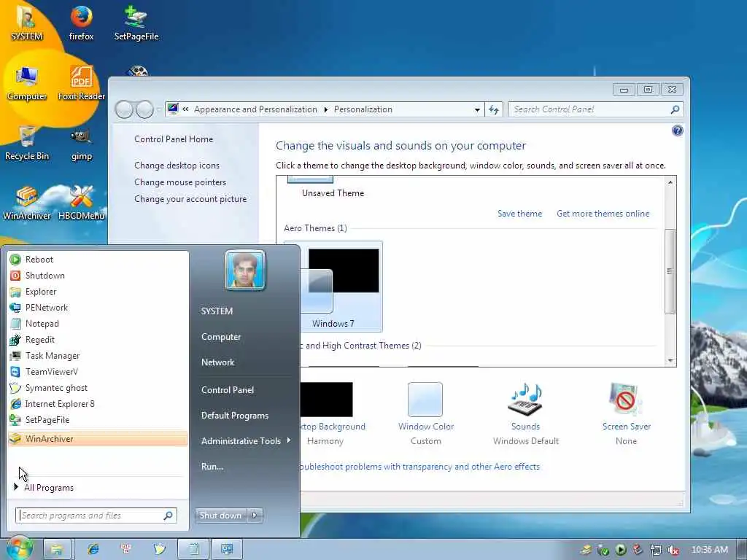Select the highlighted WinArchiver Start menu entry
Viewport: 747px width, 560px height.
pyautogui.click(x=98, y=438)
